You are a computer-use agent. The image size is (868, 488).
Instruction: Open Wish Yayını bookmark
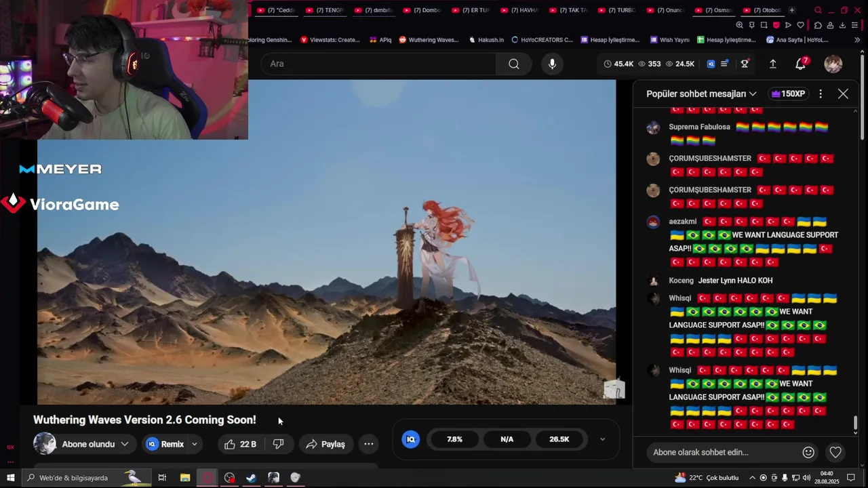[669, 40]
